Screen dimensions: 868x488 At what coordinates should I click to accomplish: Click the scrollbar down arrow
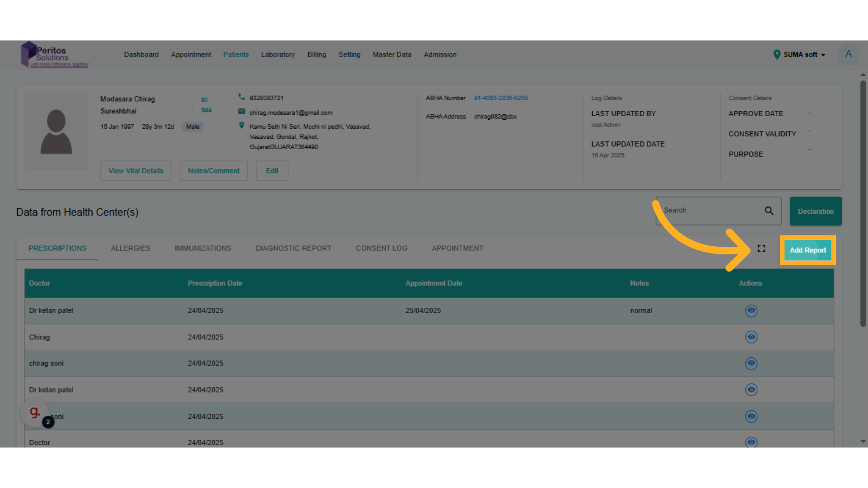click(863, 441)
